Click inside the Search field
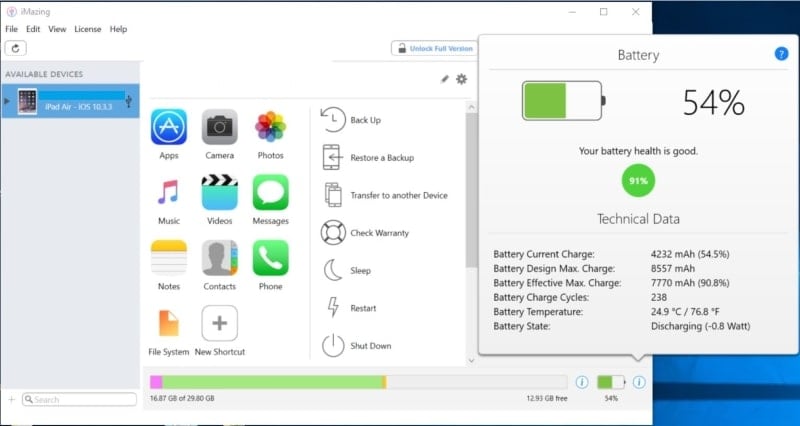 point(80,399)
